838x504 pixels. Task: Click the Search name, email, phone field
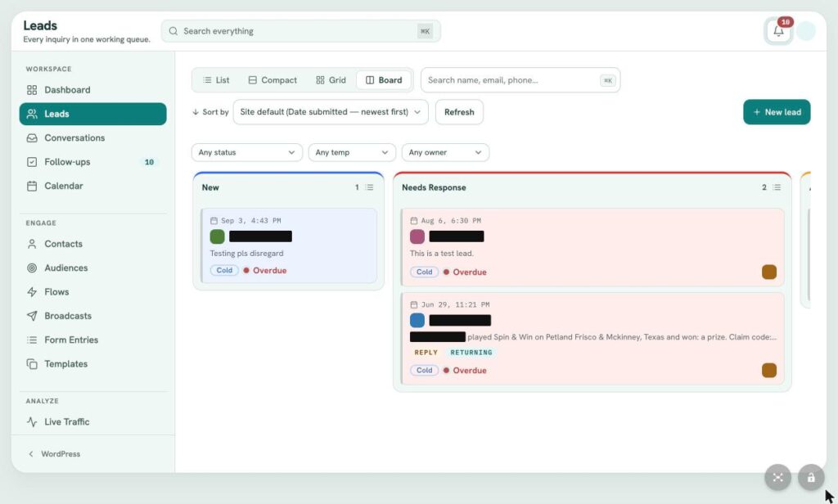click(x=520, y=80)
